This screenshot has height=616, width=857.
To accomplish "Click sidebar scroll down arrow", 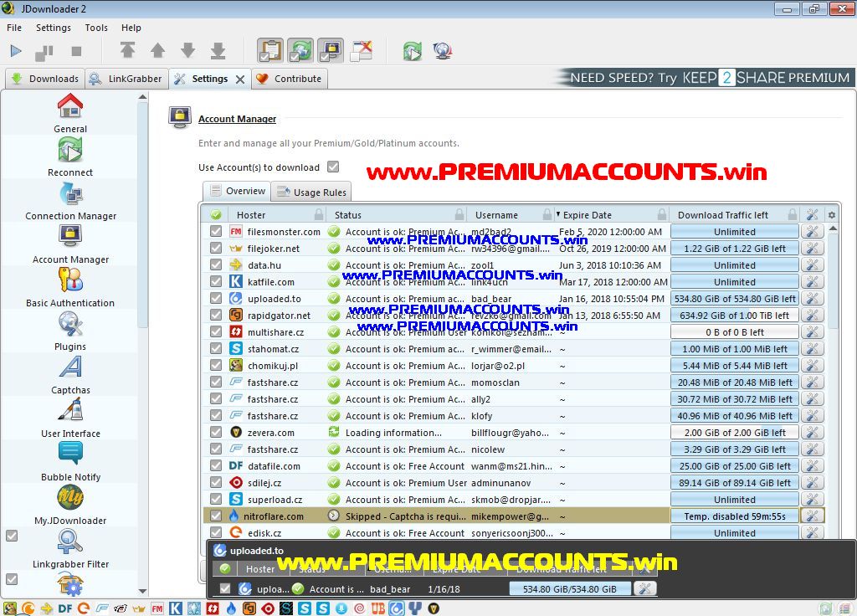I will tap(142, 591).
